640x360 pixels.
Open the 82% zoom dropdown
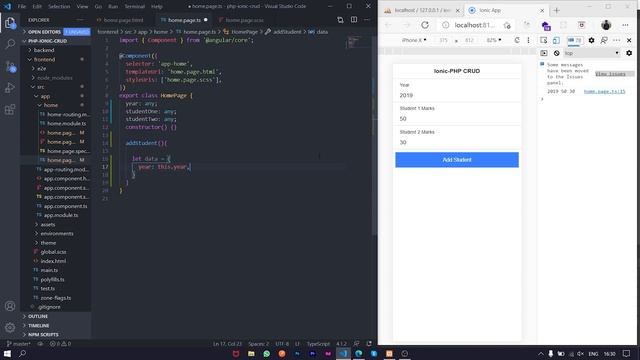tap(493, 40)
